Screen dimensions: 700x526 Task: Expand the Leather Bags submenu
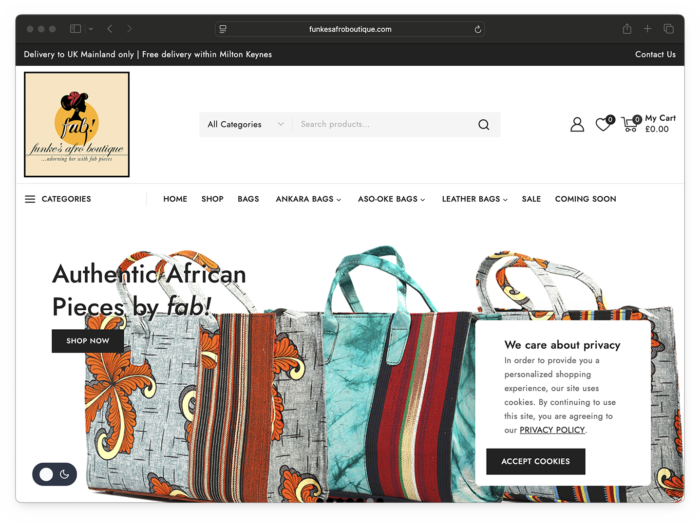click(475, 199)
